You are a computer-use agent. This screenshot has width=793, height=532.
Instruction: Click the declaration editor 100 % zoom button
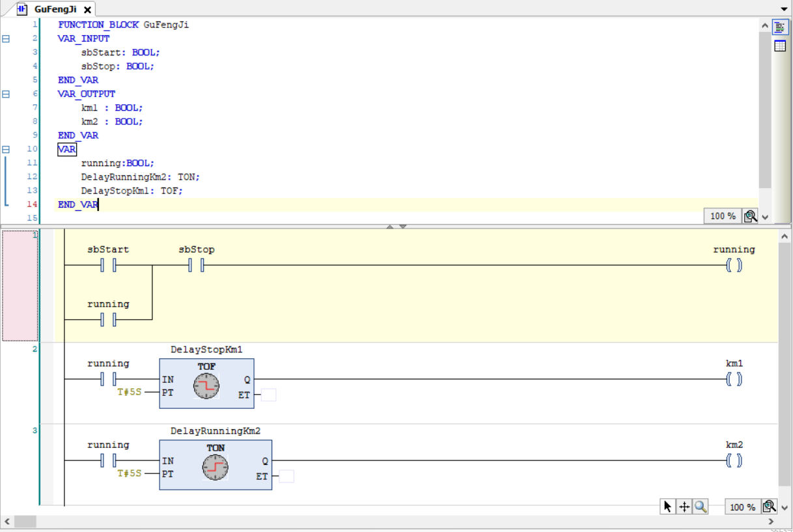(x=723, y=216)
